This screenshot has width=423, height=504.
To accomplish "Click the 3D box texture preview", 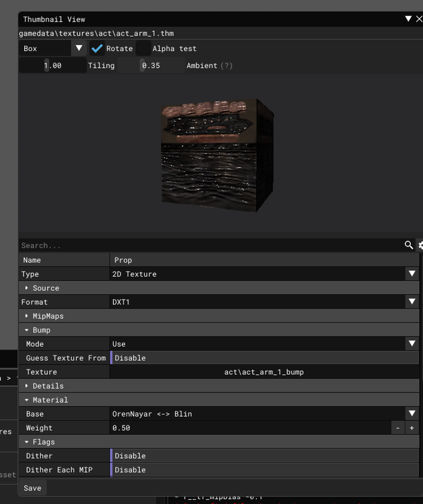I will (x=217, y=156).
